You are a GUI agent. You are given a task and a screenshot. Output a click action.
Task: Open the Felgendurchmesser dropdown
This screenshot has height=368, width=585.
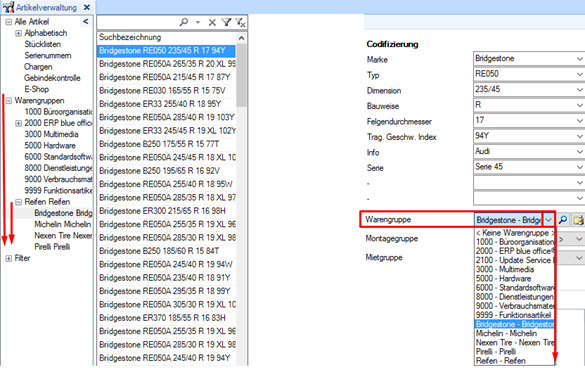(579, 121)
